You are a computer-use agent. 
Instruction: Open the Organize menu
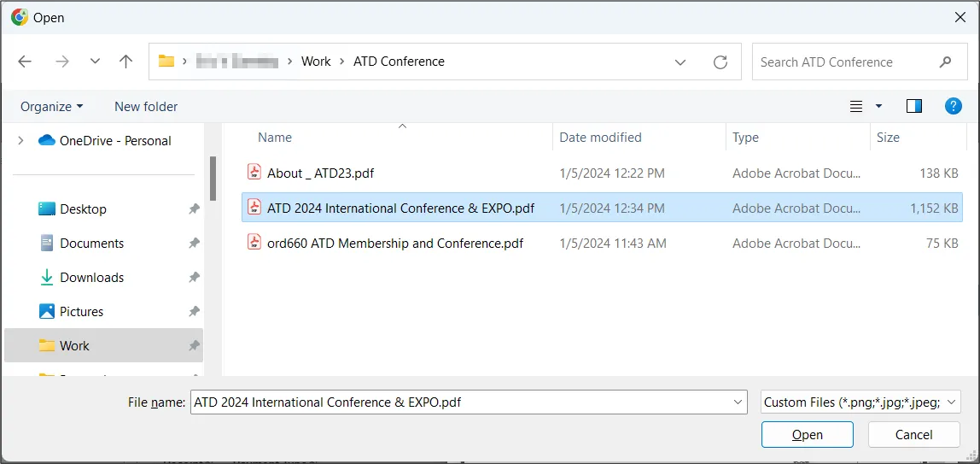point(52,107)
